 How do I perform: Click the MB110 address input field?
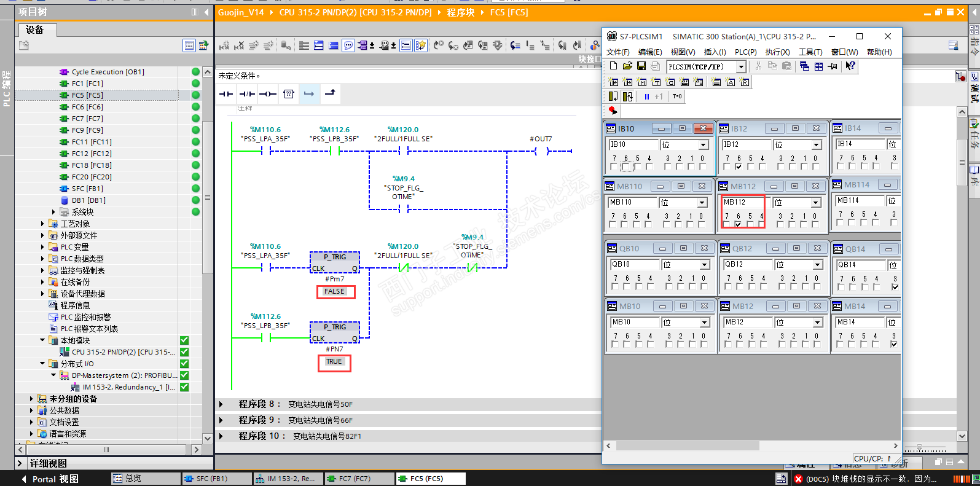tap(632, 202)
